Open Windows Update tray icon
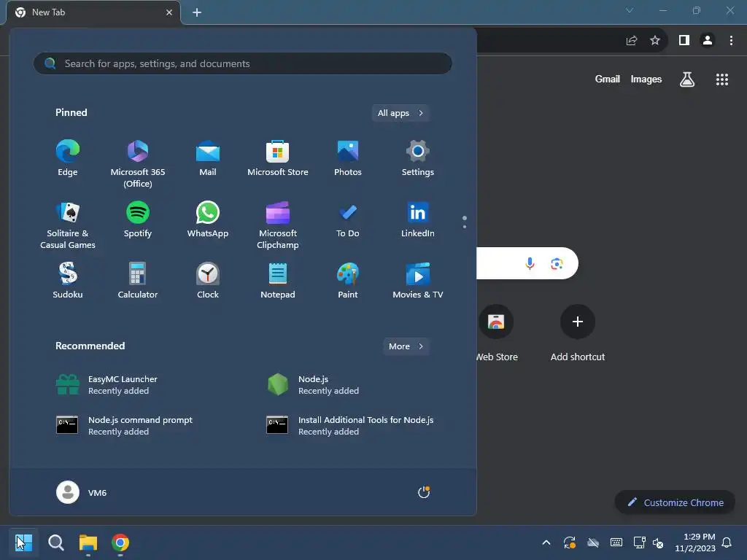This screenshot has width=747, height=560. coord(569,542)
